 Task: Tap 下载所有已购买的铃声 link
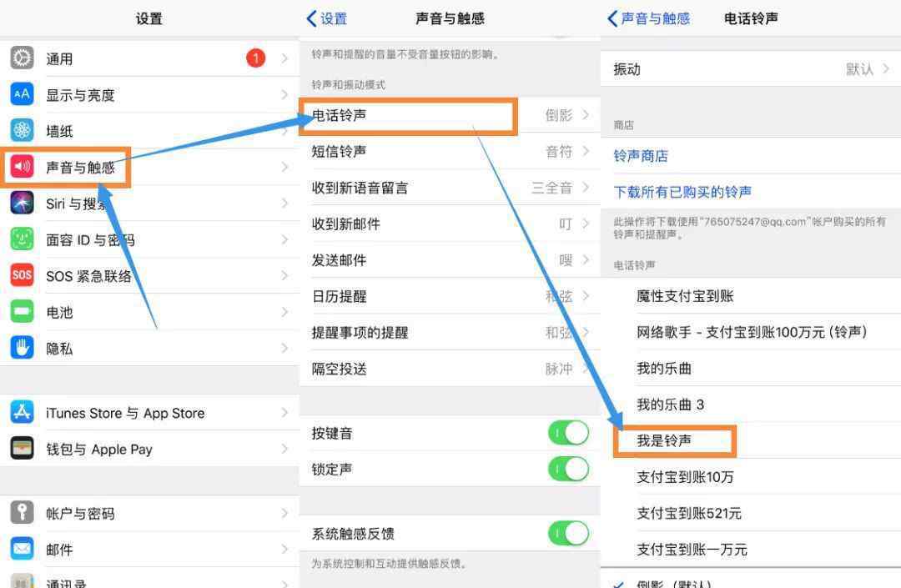[x=682, y=192]
